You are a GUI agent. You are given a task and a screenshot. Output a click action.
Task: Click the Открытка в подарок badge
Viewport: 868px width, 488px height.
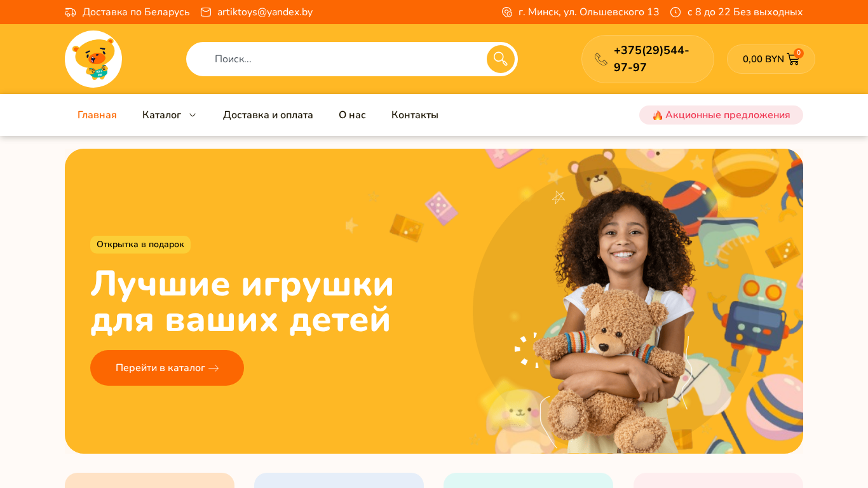click(140, 245)
